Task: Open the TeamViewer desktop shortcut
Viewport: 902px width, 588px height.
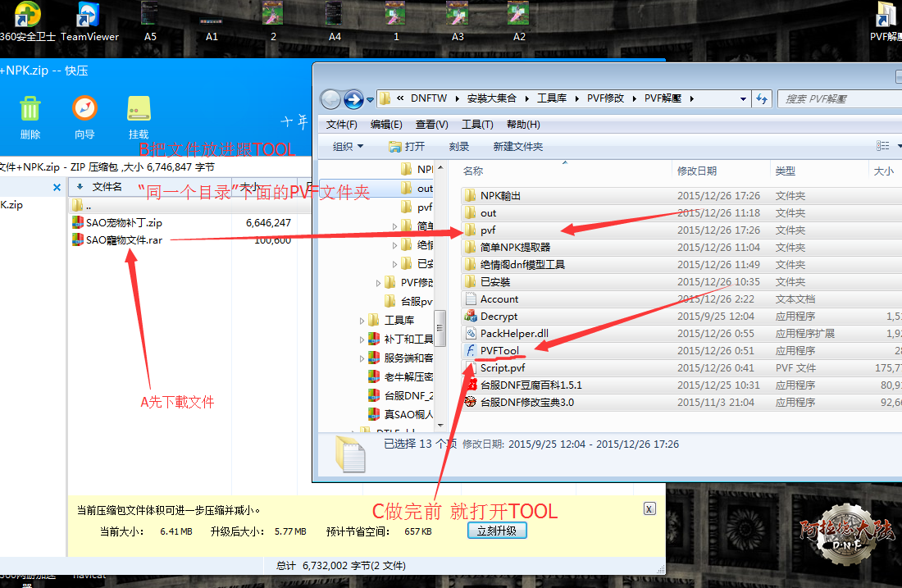Action: [x=89, y=16]
